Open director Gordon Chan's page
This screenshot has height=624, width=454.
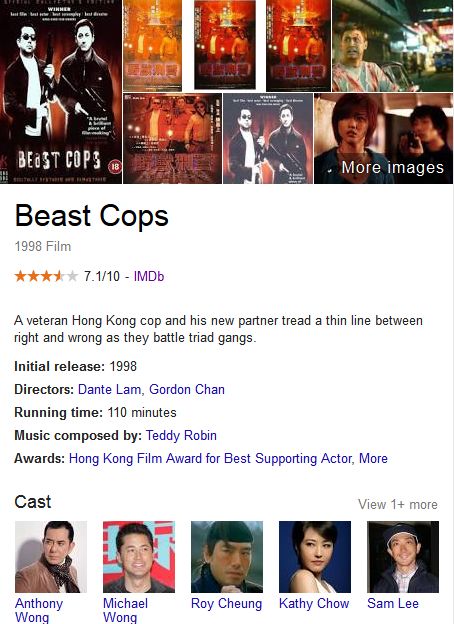187,389
